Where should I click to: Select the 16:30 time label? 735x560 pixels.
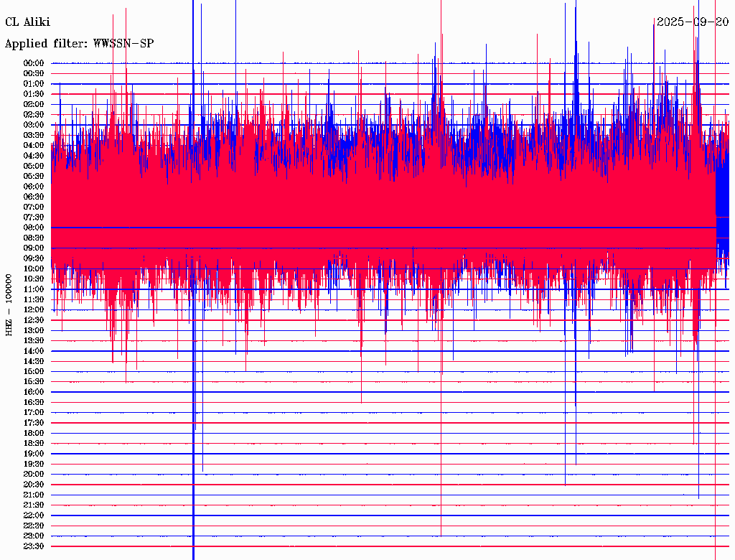tap(34, 403)
